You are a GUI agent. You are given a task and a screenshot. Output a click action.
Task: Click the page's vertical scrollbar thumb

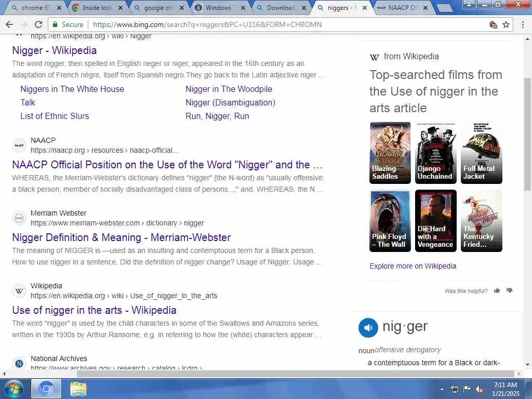(528, 134)
